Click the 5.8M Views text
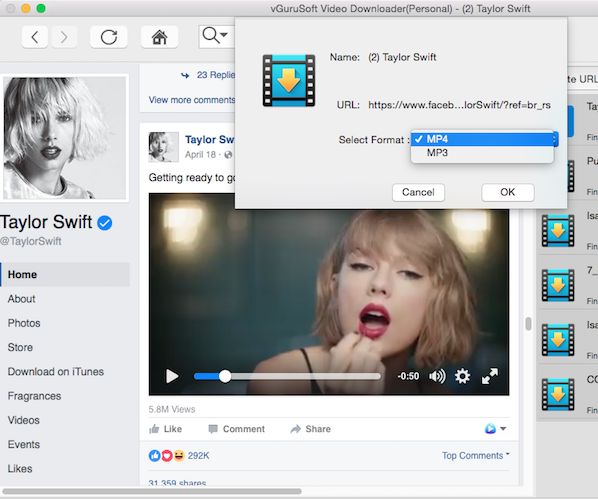This screenshot has width=598, height=499. (172, 409)
